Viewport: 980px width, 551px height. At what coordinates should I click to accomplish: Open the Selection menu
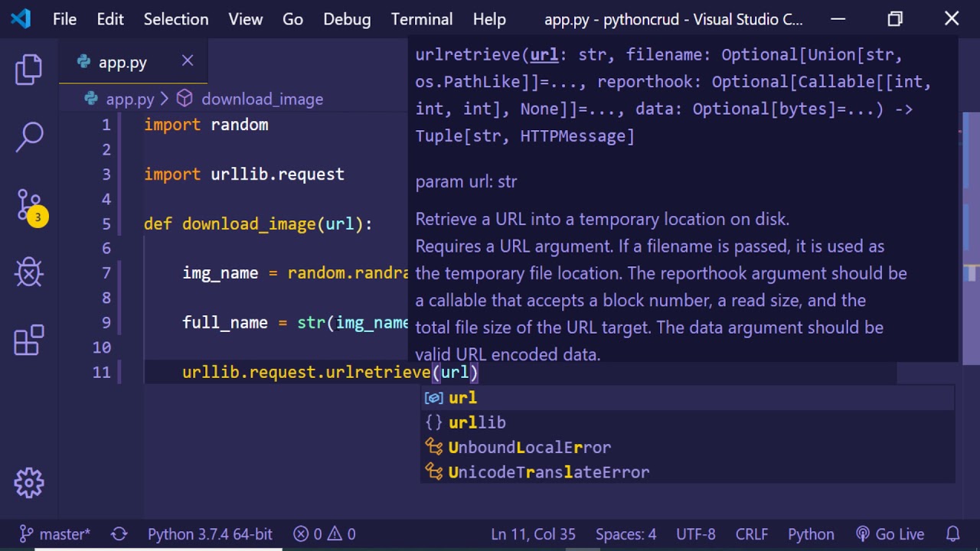point(175,19)
